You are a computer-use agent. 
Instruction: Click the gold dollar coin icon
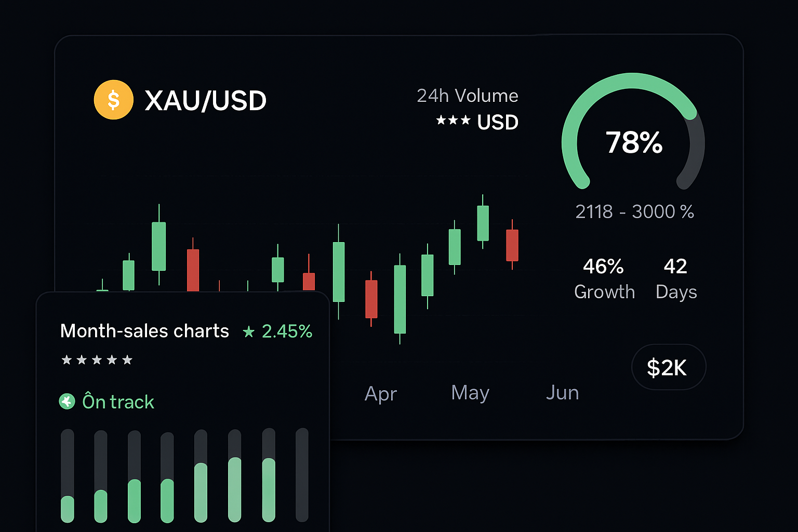(114, 100)
